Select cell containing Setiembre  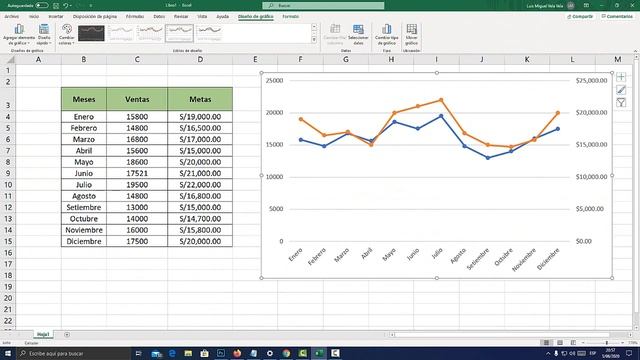pos(84,207)
